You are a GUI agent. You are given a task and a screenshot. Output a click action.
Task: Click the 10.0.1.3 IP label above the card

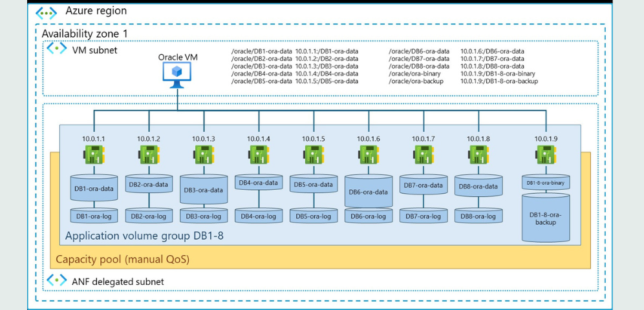coord(204,139)
